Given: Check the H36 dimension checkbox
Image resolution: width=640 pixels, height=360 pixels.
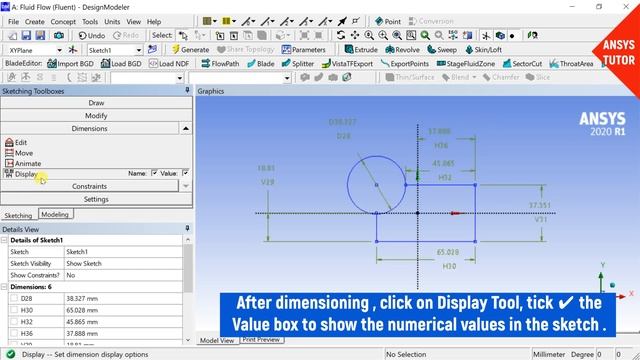Looking at the screenshot, I should tap(14, 333).
